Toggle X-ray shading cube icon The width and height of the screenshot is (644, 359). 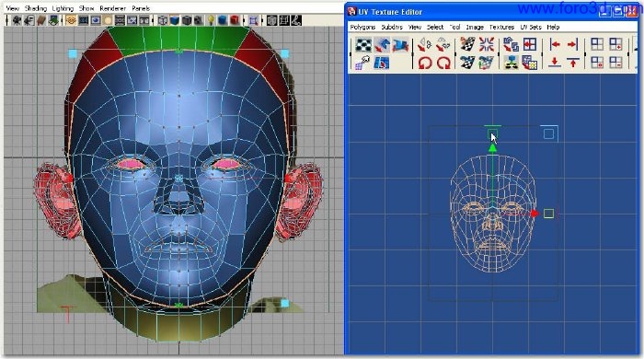coord(272,20)
